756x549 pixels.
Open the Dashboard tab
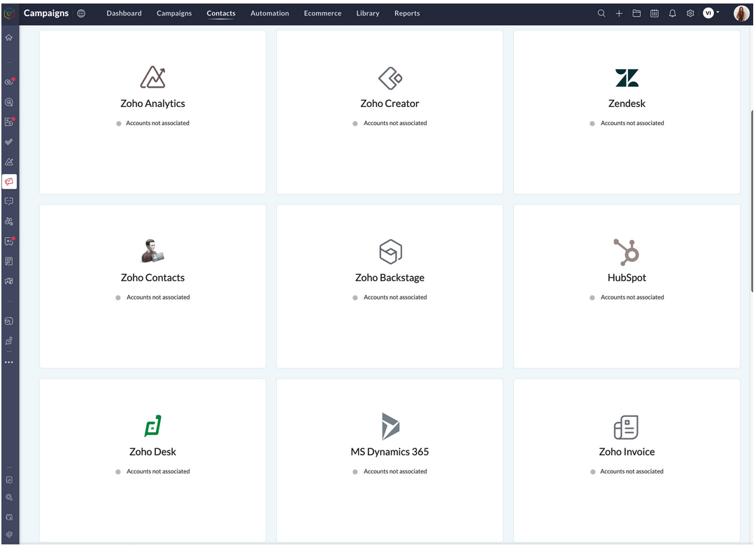(124, 13)
